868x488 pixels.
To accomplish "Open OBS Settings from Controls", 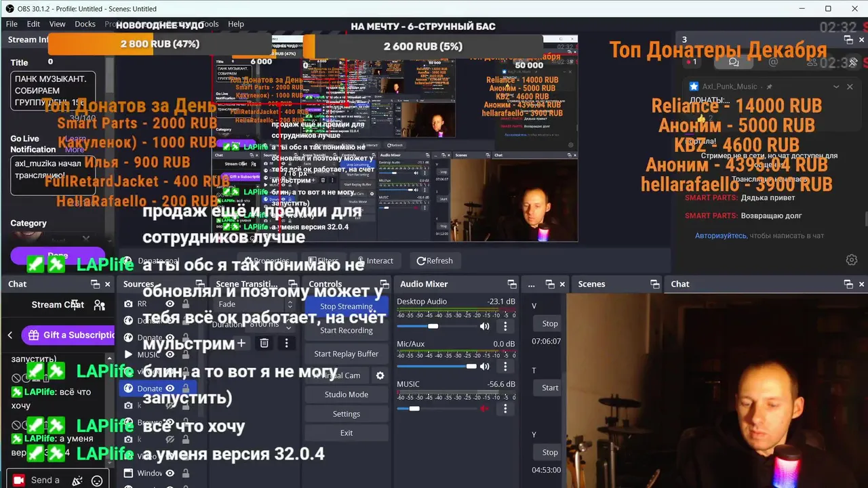I will (347, 414).
